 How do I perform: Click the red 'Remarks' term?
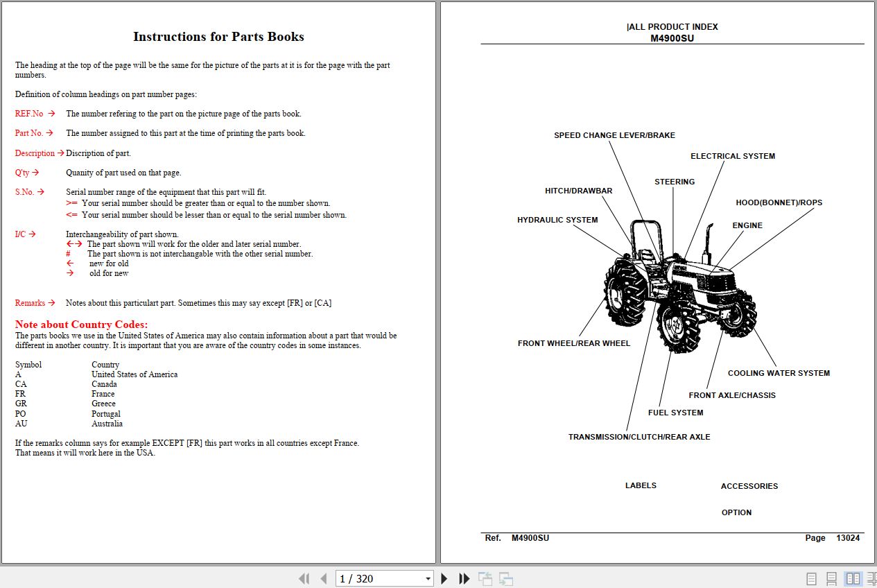pos(30,303)
